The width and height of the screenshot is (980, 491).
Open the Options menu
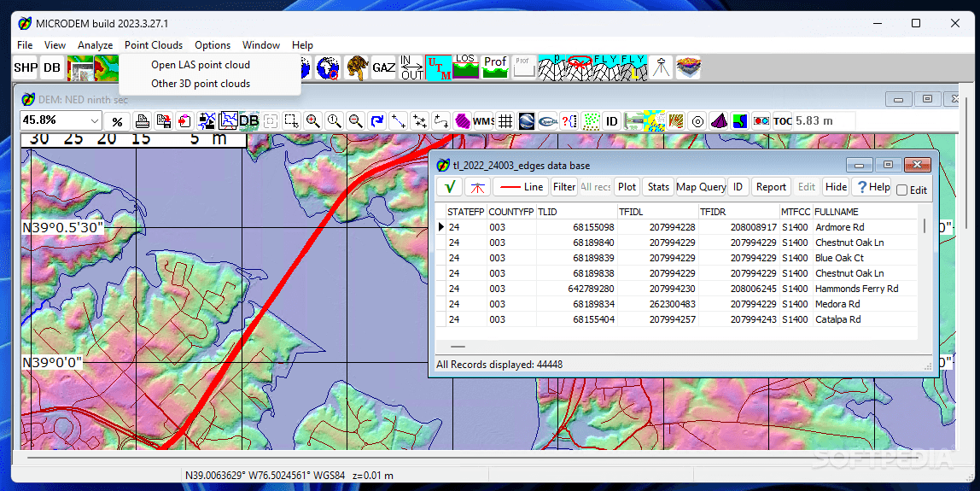213,45
